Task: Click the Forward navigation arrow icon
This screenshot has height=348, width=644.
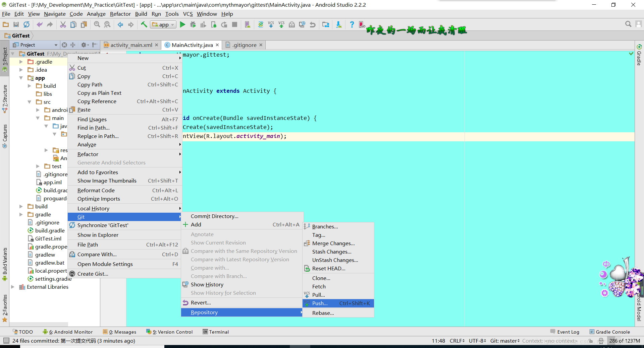Action: pos(131,24)
